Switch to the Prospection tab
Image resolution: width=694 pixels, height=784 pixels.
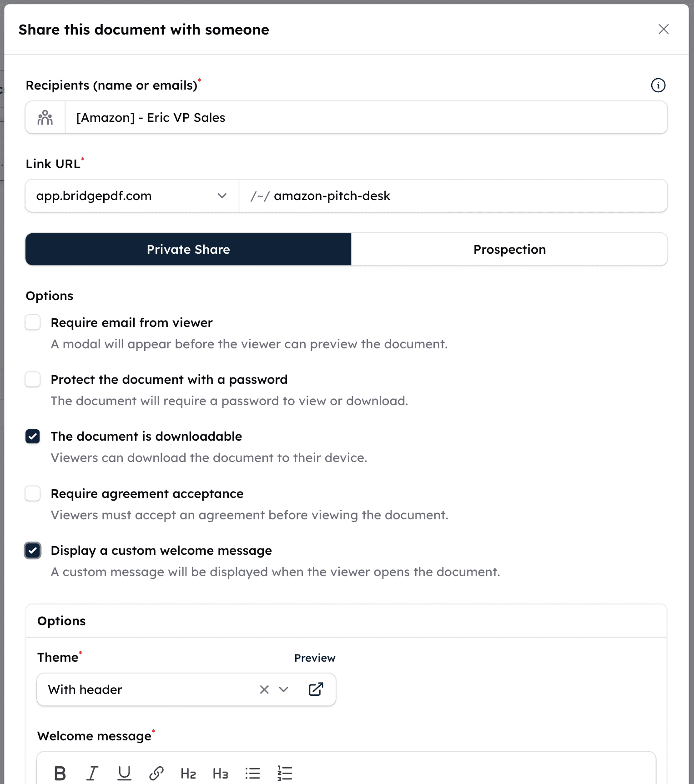(x=509, y=249)
